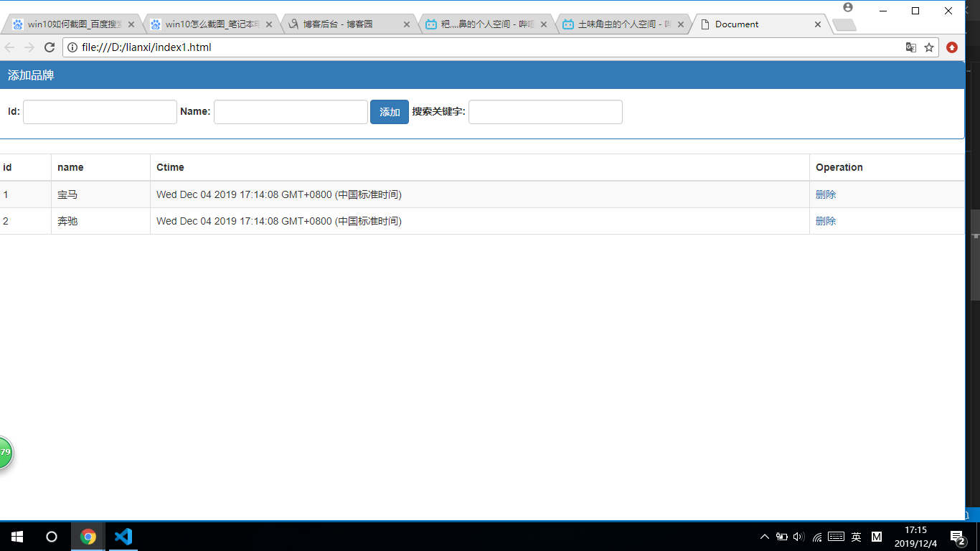Click the M input method icon in tray
The width and height of the screenshot is (980, 551).
pos(877,537)
